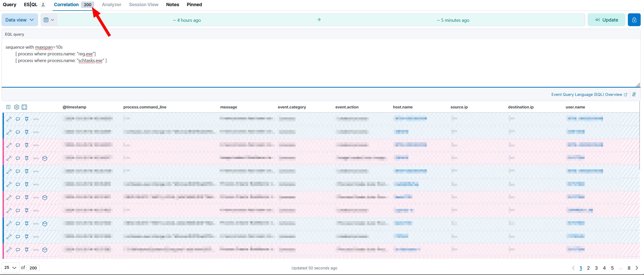
Task: Analyze event using cube icon on fourth row
Action: coord(45,158)
